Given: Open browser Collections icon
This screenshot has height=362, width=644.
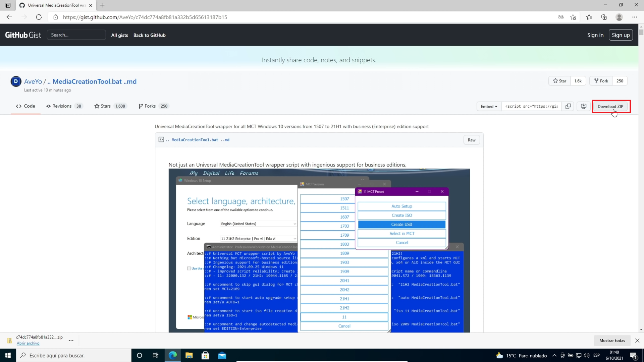Looking at the screenshot, I should (604, 17).
